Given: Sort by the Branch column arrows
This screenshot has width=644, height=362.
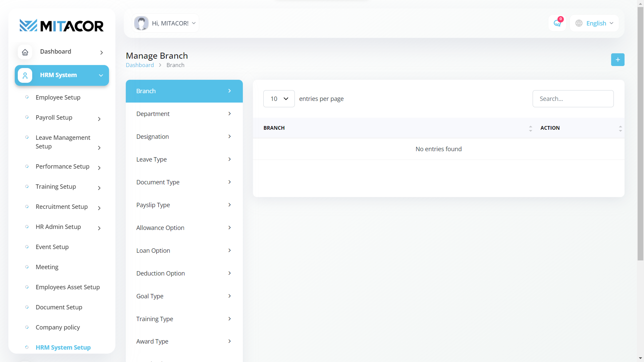Looking at the screenshot, I should 530,128.
